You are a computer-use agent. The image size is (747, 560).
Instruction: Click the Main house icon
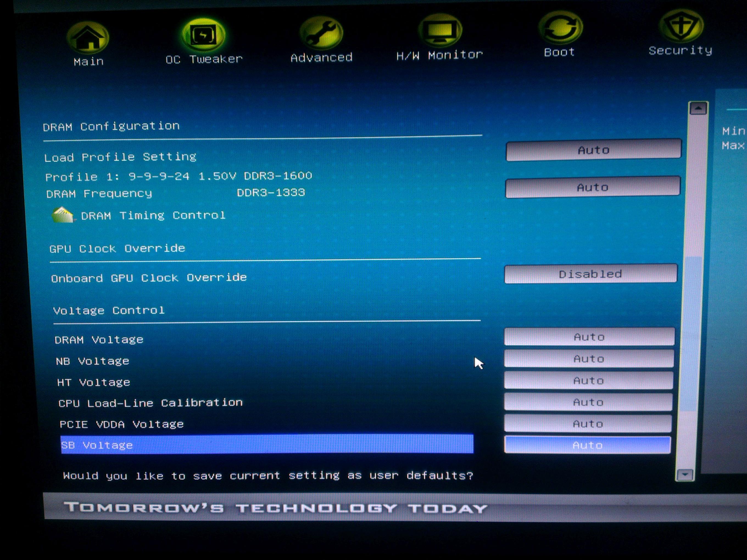coord(88,38)
